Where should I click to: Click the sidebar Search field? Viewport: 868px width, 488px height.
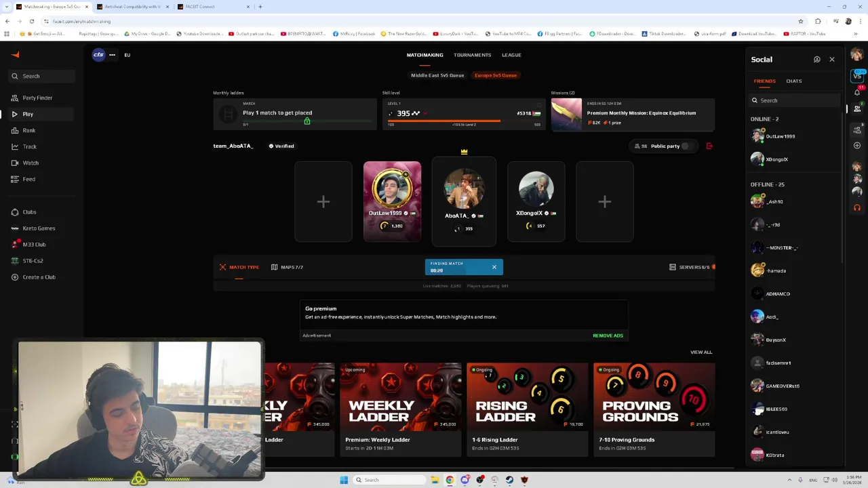[x=42, y=76]
